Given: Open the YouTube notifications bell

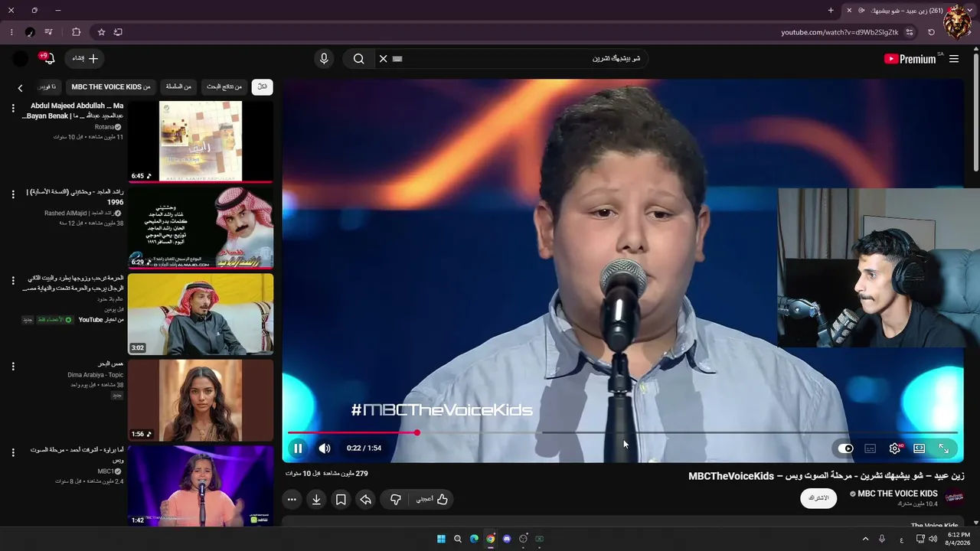Looking at the screenshot, I should pyautogui.click(x=48, y=59).
